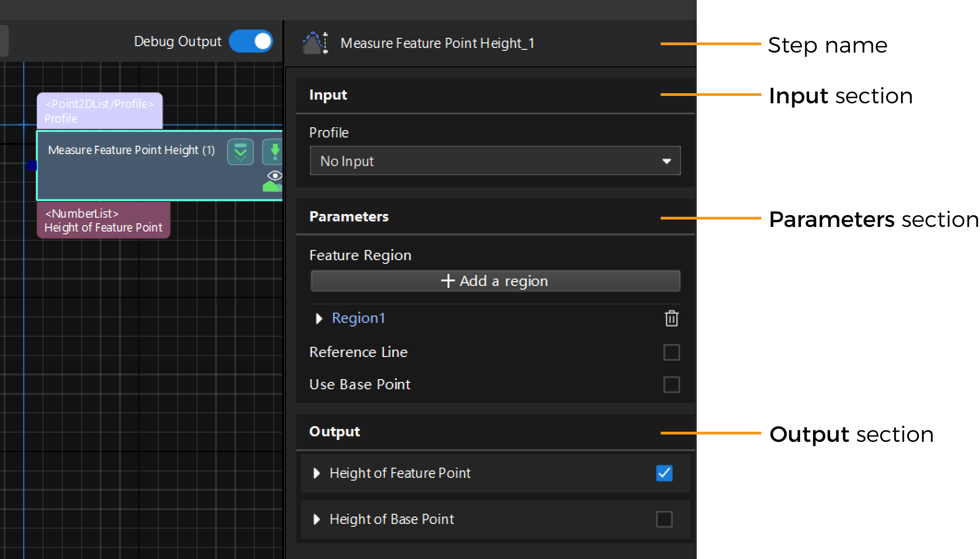Click the trash icon for Region1
Image resolution: width=980 pixels, height=559 pixels.
(x=671, y=318)
